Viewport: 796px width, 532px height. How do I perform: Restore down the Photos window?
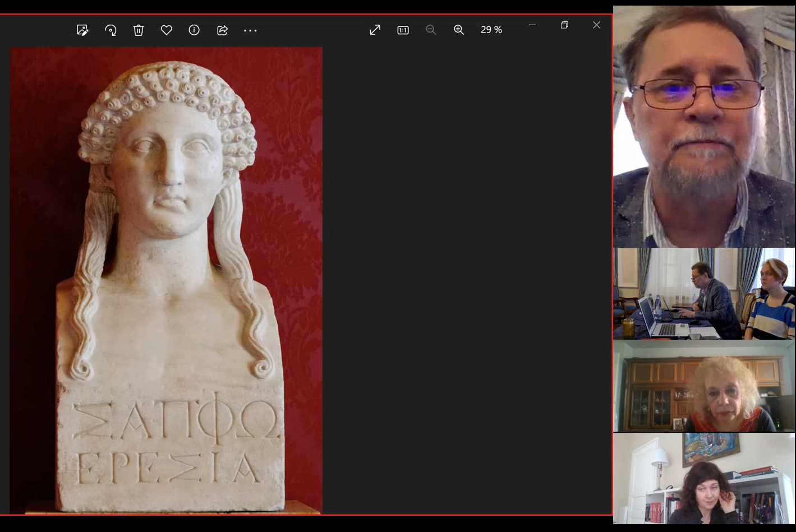point(564,25)
